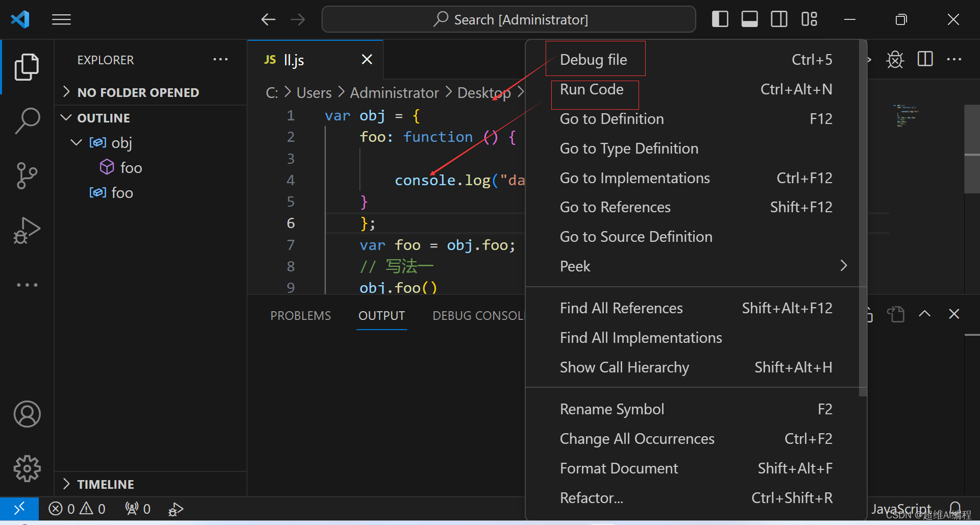Click Users in the breadcrumb path
980x525 pixels.
(x=314, y=93)
